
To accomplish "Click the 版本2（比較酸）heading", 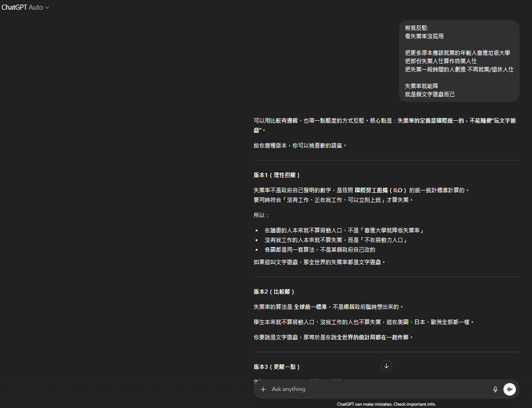I will click(x=274, y=292).
